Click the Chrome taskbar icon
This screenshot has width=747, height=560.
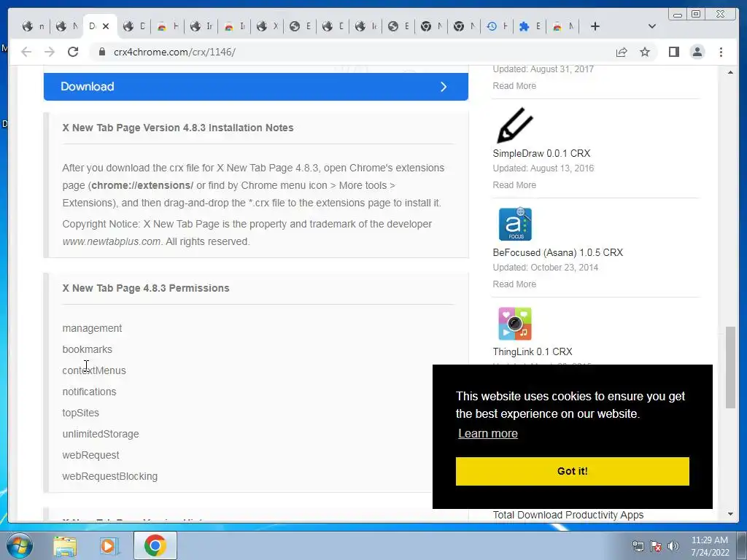155,545
